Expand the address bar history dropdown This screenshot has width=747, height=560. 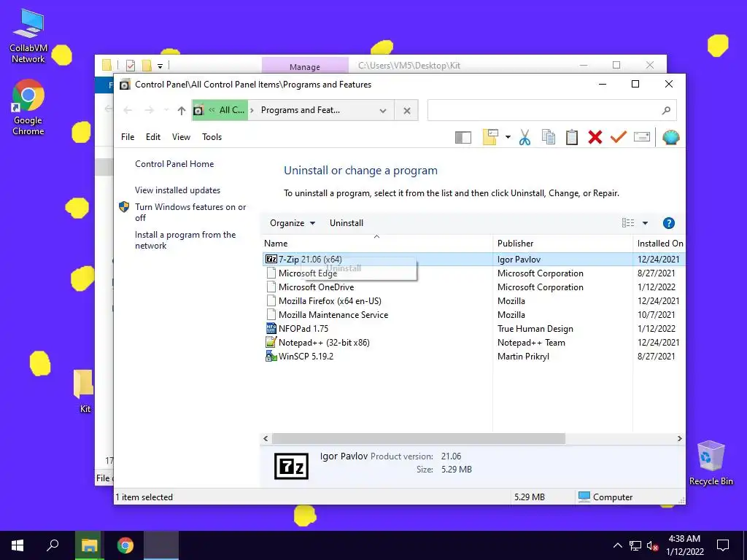pos(382,111)
